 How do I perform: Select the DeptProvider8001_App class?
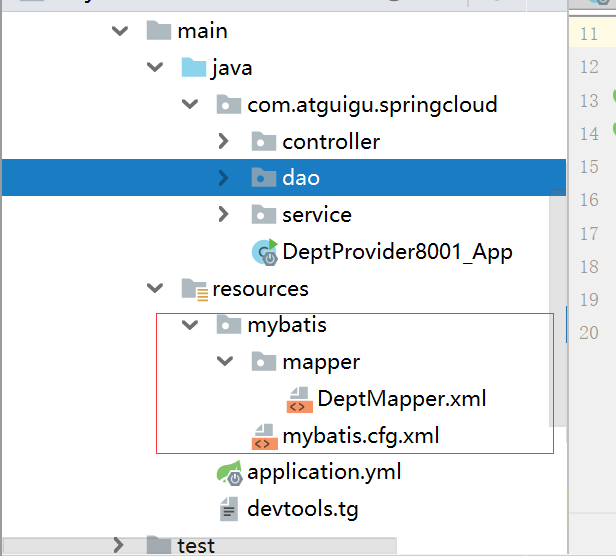(x=397, y=252)
